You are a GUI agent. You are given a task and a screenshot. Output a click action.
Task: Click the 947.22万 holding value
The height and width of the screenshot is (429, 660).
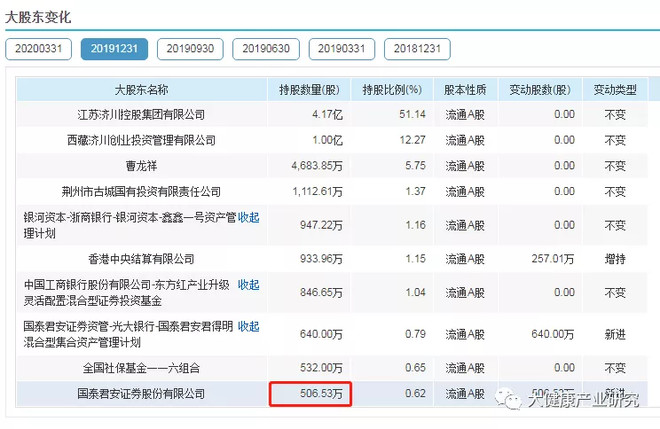[322, 225]
